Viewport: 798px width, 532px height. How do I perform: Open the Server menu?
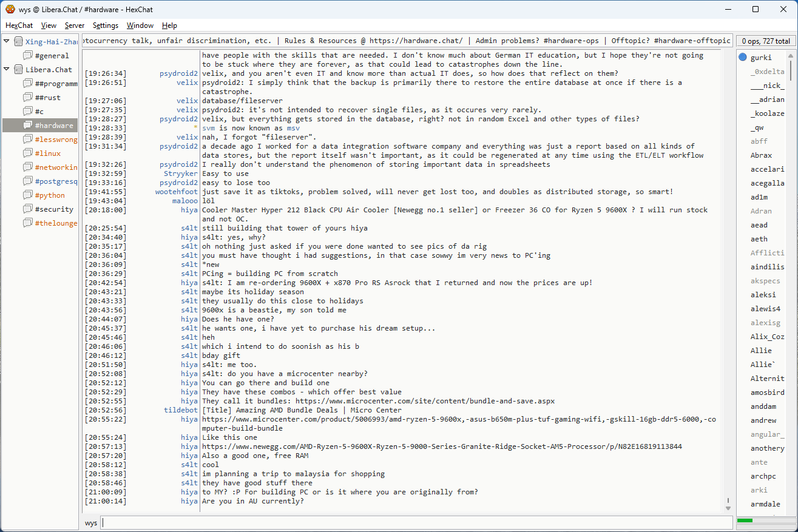[x=75, y=25]
